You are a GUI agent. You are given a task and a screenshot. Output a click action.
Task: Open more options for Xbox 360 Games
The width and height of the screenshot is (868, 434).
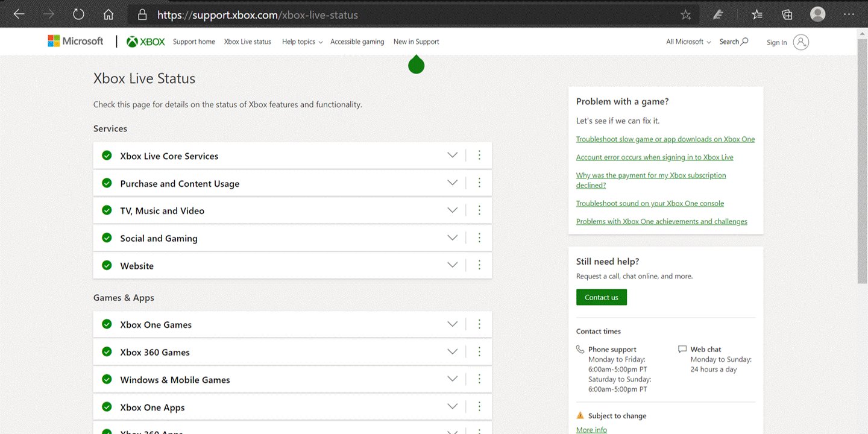[x=479, y=351]
